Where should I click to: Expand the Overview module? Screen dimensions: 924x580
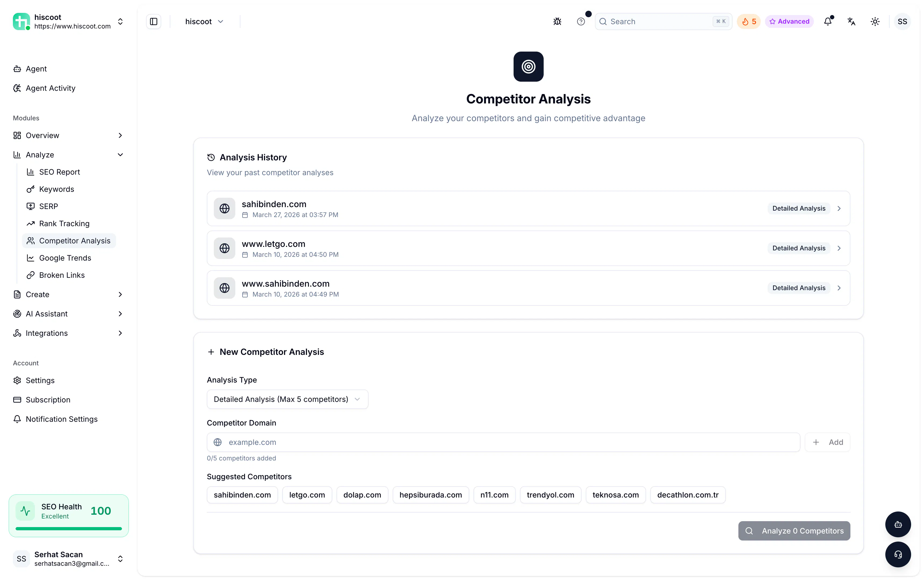pos(68,135)
